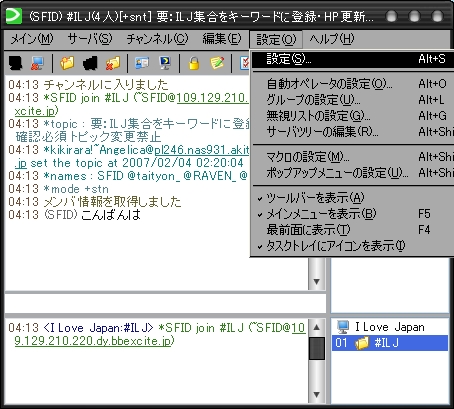Click the disconnect server icon with red X
The image size is (454, 409).
pos(37,63)
